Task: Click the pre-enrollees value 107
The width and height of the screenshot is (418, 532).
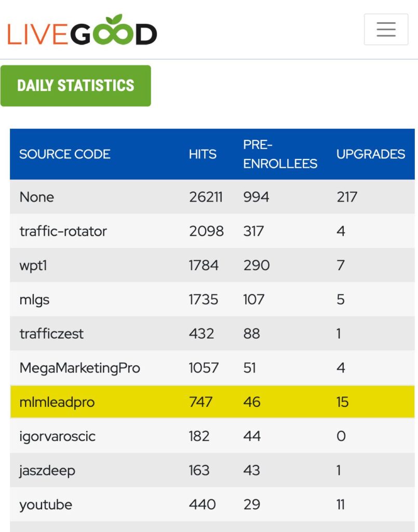Action: point(253,300)
